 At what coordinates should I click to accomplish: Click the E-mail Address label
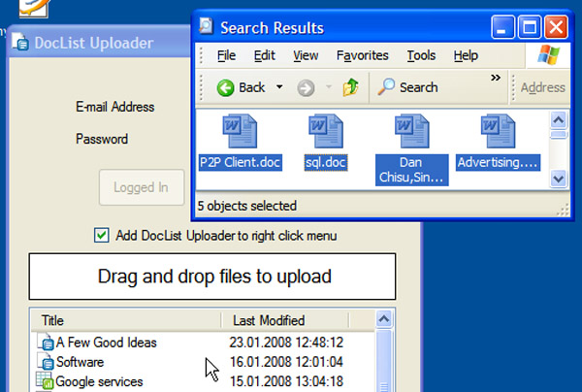point(115,107)
